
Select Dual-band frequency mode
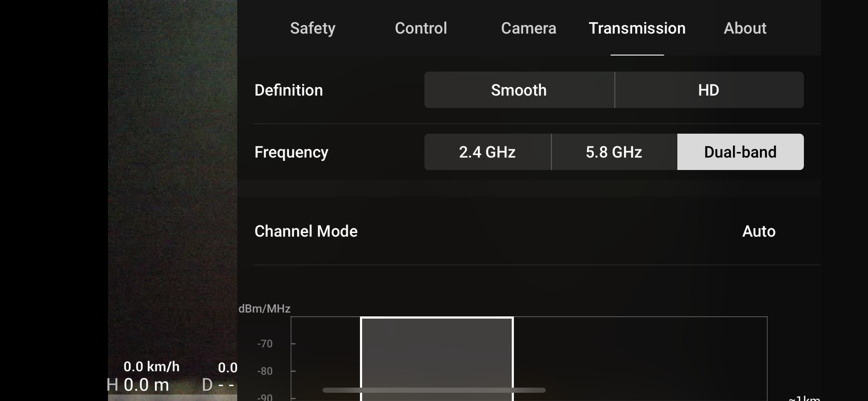tap(740, 152)
